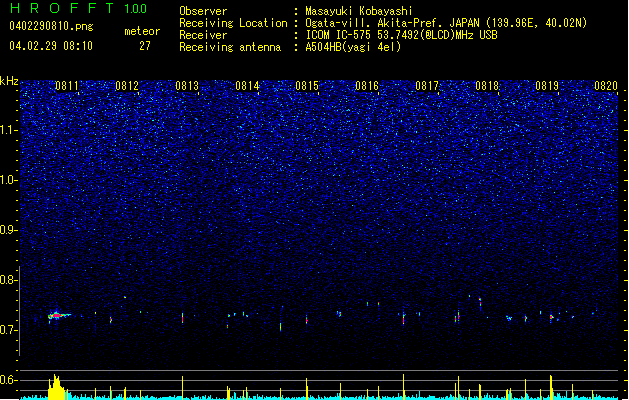Click the HROFFT 1.0.0 title text

[x=78, y=8]
